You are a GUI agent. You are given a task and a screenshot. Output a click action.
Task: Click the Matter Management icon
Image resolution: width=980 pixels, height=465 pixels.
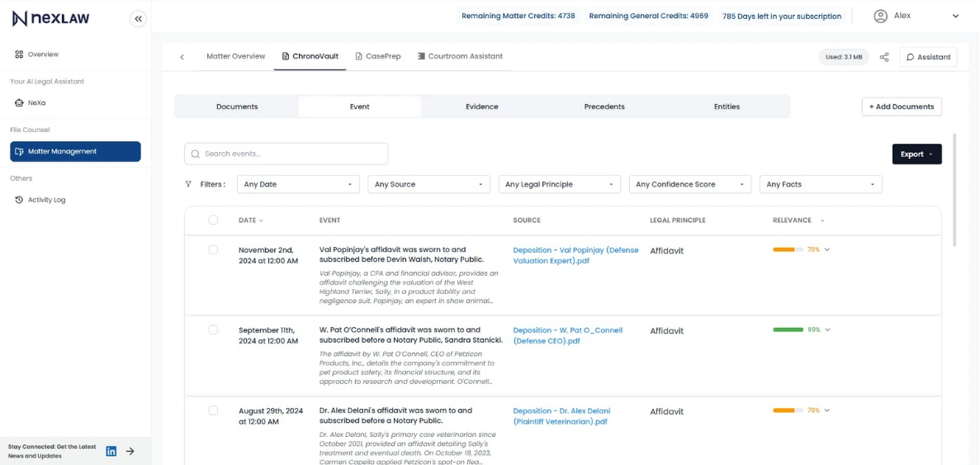click(19, 151)
